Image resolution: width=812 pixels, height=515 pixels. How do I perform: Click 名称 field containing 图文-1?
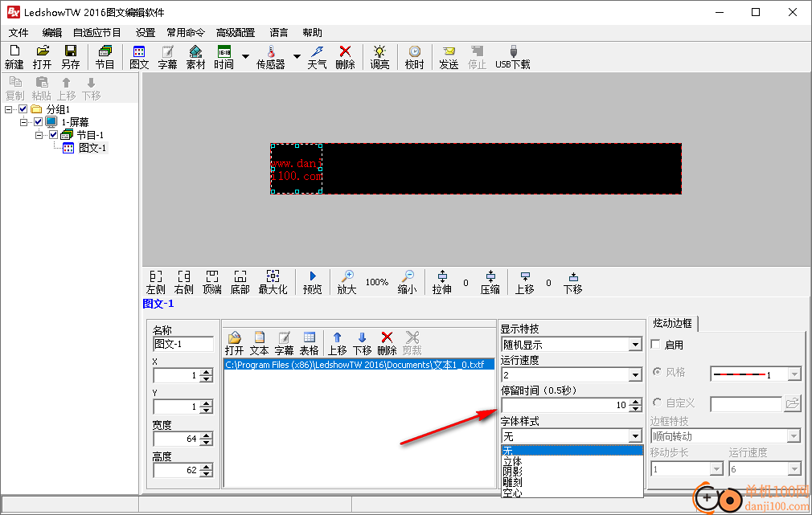click(183, 344)
